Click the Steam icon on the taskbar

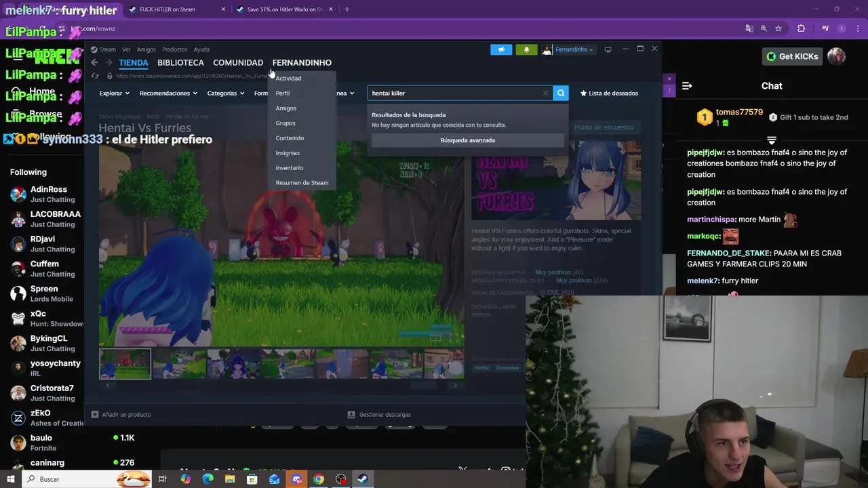(363, 479)
